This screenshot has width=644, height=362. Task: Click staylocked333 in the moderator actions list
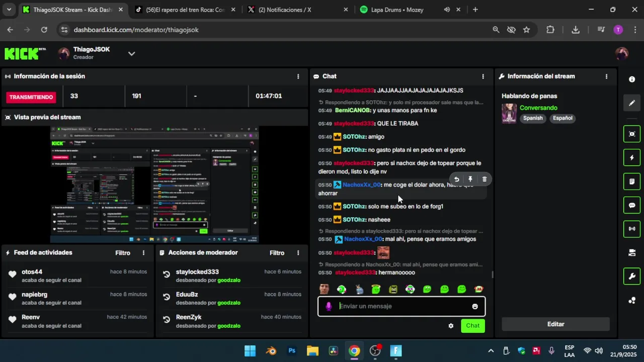tap(197, 272)
